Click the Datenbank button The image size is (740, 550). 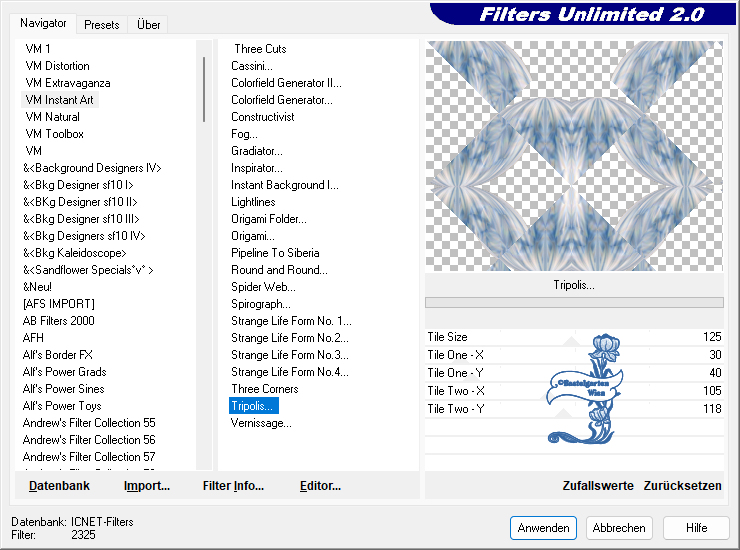pyautogui.click(x=59, y=486)
